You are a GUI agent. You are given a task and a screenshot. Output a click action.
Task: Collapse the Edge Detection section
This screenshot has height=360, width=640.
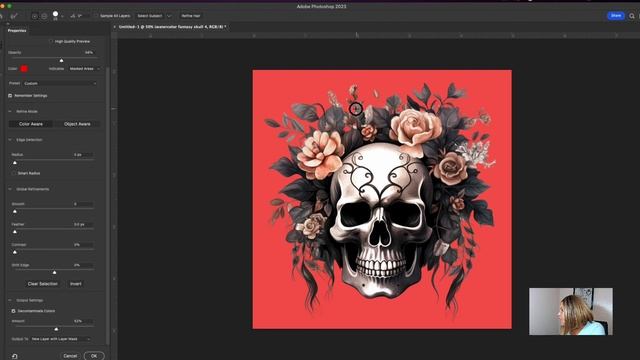[10, 140]
